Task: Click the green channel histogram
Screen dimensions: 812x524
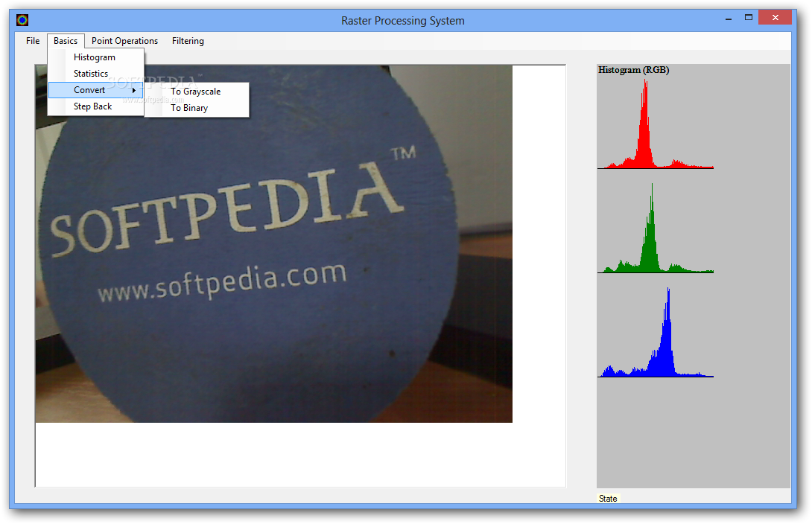Action: tap(656, 228)
